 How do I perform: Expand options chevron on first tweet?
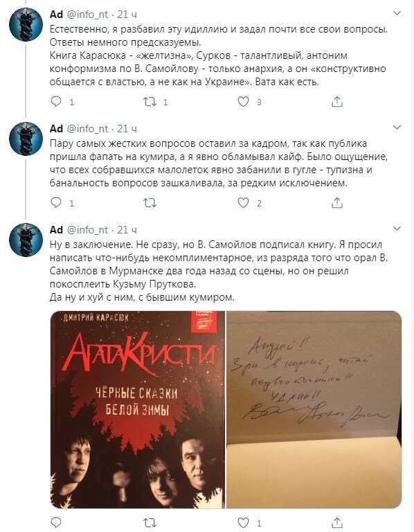coord(397,13)
